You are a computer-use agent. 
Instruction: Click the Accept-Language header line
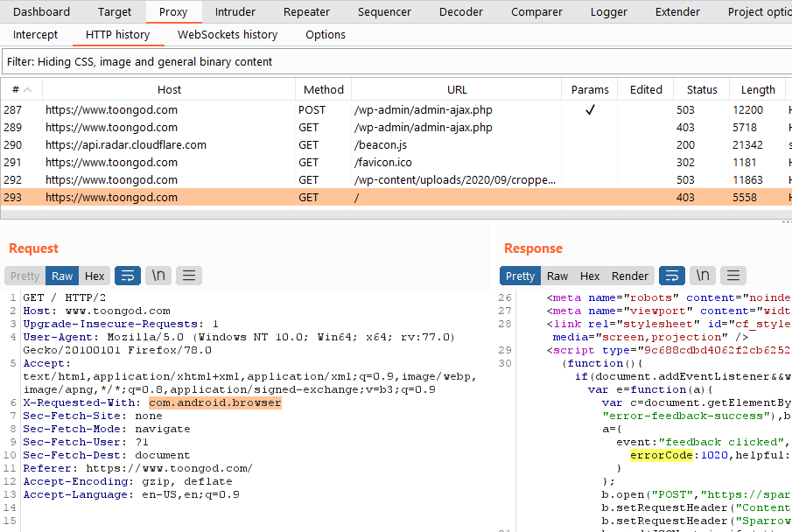[131, 494]
